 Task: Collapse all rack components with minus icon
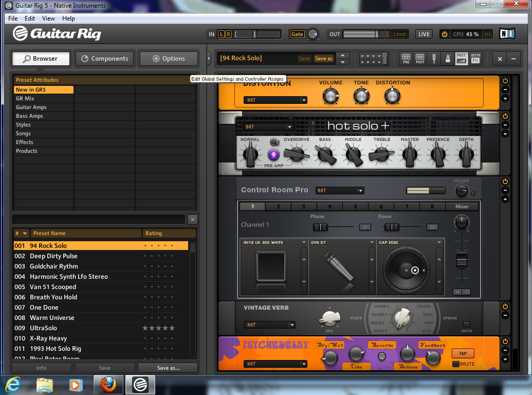pos(513,59)
